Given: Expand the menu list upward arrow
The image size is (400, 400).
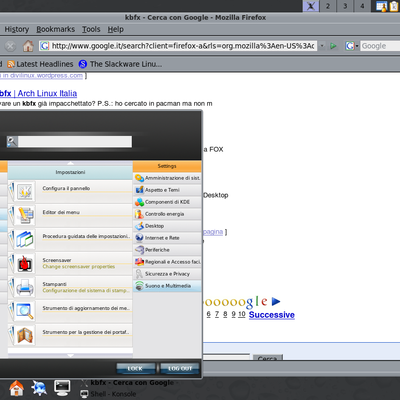Looking at the screenshot, I should [70, 163].
